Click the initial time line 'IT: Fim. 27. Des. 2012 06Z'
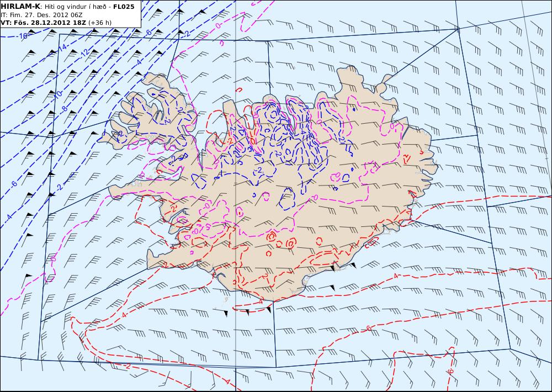The height and width of the screenshot is (392, 552). coord(41,15)
